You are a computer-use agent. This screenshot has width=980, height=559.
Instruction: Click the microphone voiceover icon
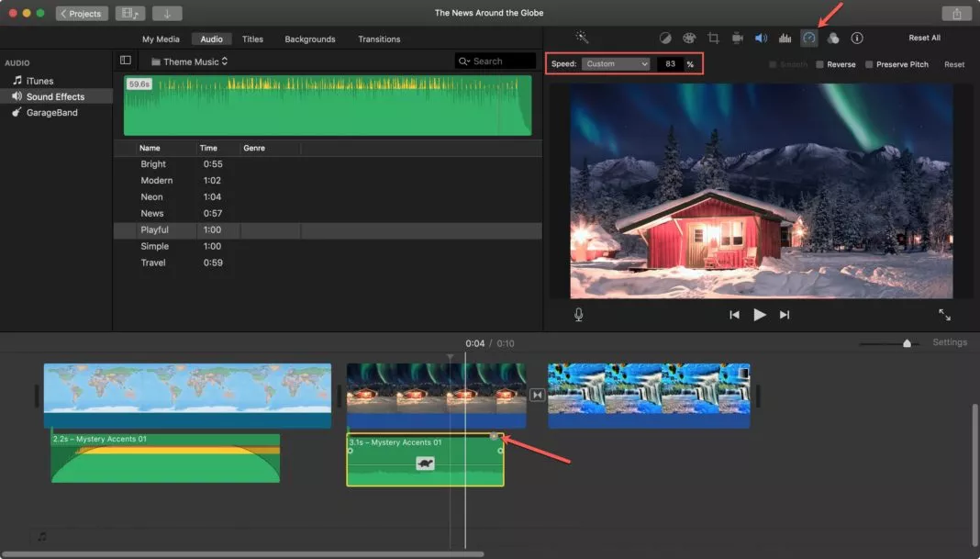[579, 315]
